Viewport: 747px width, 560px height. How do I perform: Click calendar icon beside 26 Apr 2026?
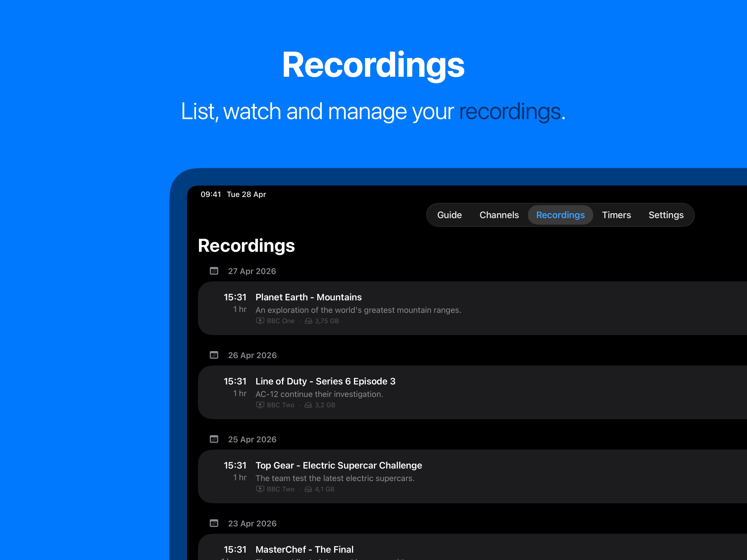(214, 355)
